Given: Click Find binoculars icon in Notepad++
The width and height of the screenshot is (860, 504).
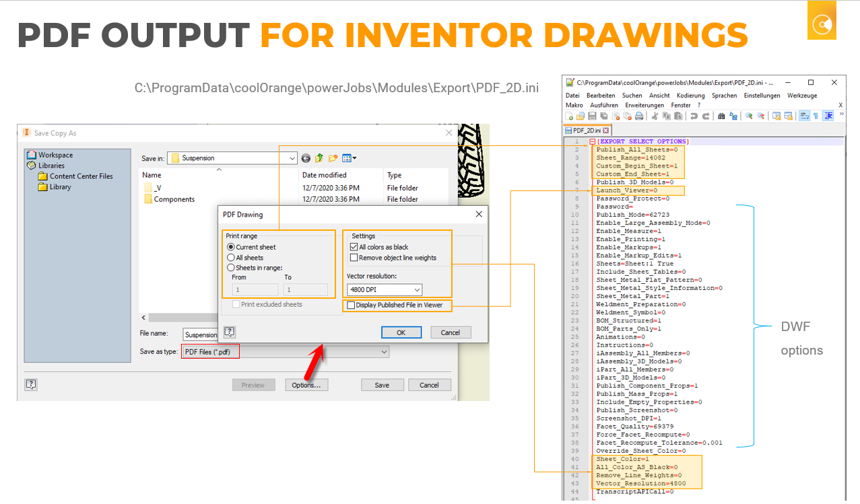Looking at the screenshot, I should 721,116.
